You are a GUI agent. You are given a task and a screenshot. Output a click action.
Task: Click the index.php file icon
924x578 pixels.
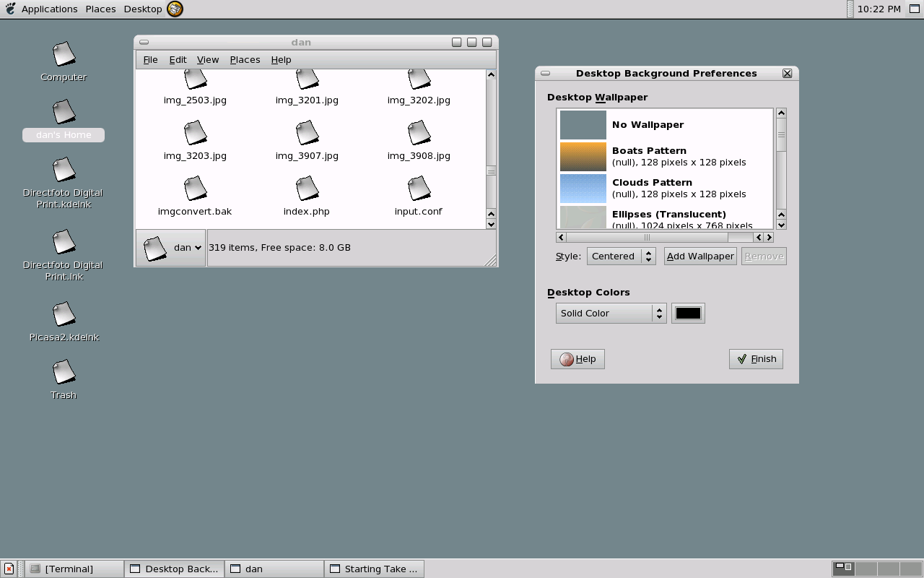307,189
